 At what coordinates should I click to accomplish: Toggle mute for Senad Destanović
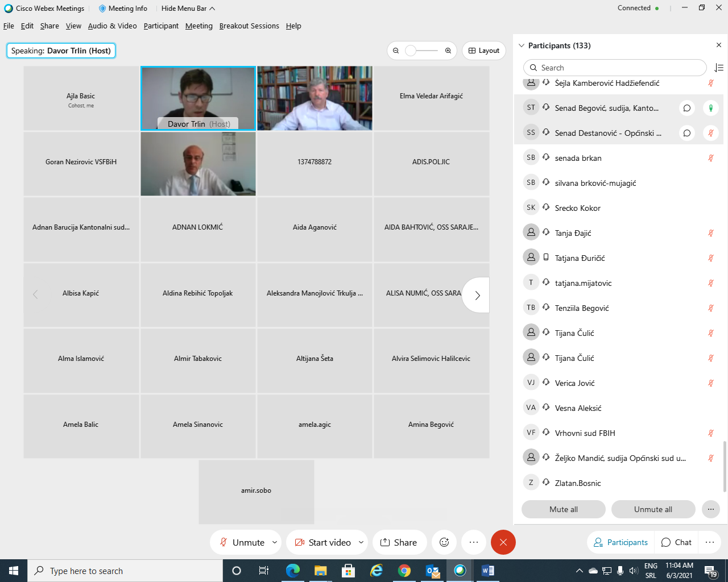711,133
